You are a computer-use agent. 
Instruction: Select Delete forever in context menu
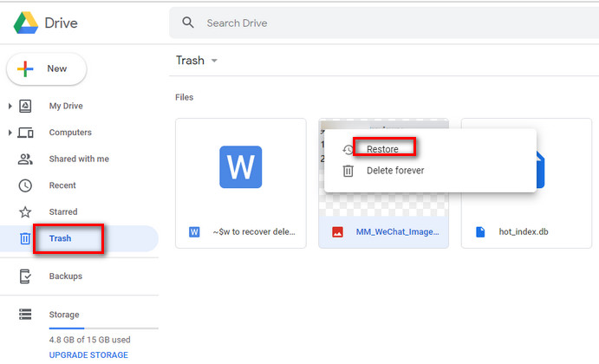(x=395, y=171)
